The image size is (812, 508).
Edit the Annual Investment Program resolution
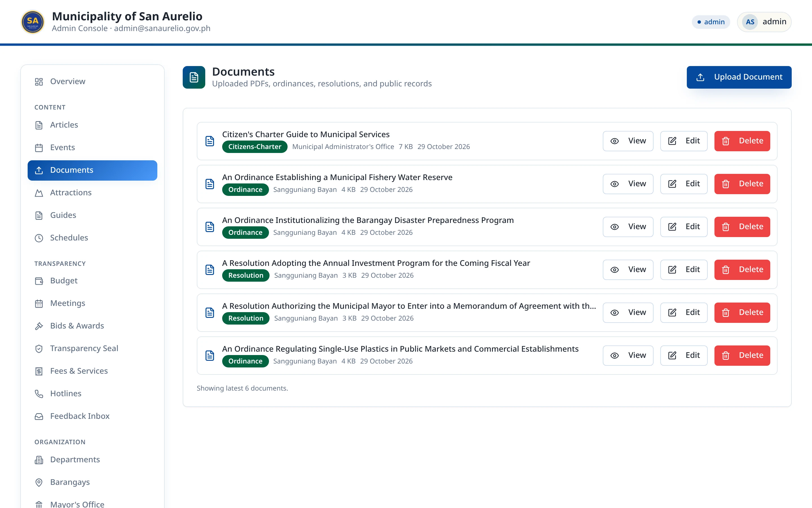click(683, 270)
